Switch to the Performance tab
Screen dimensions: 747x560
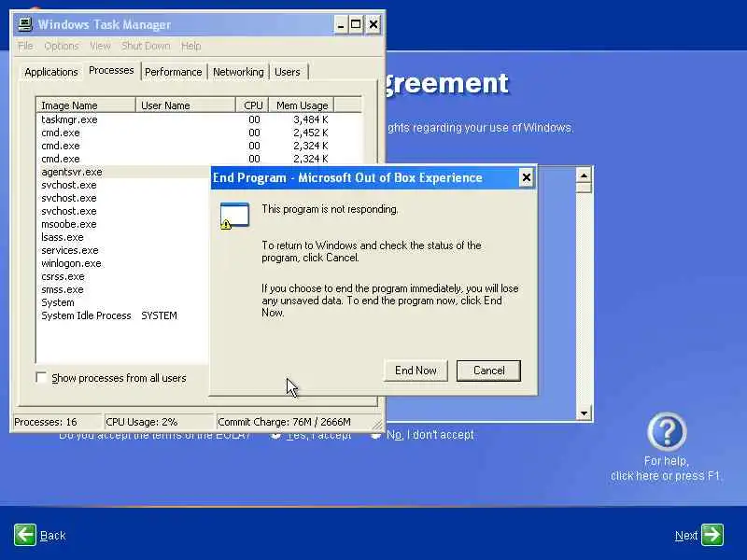(x=174, y=72)
